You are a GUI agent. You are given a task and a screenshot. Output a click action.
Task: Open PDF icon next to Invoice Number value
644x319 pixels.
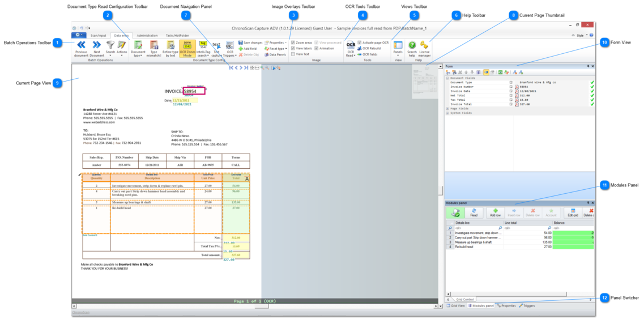click(517, 87)
